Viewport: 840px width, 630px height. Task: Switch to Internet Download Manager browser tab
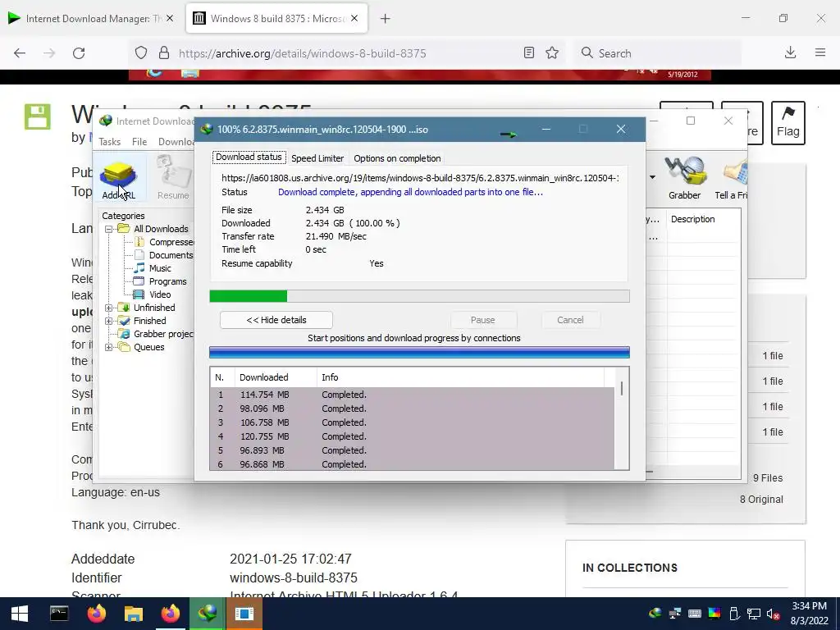pos(91,18)
